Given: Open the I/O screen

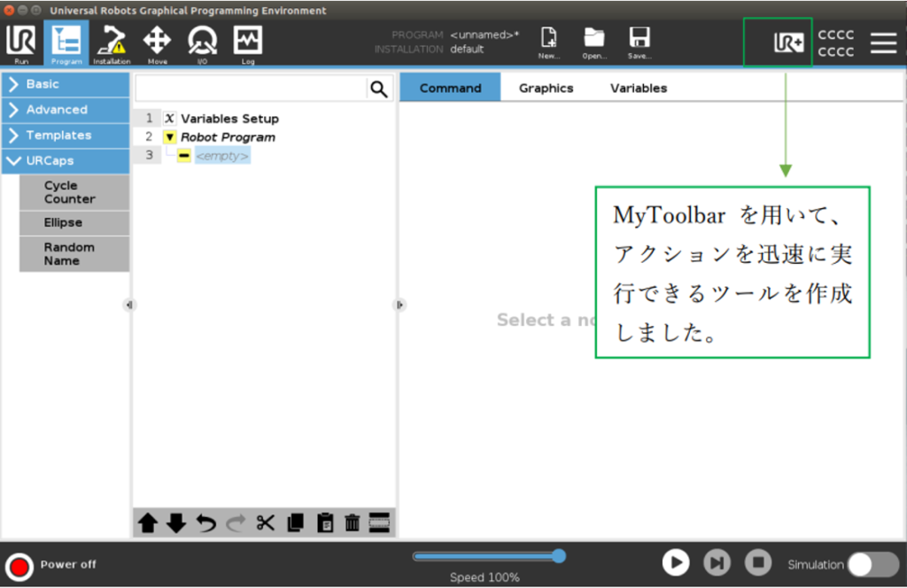Looking at the screenshot, I should click(202, 43).
